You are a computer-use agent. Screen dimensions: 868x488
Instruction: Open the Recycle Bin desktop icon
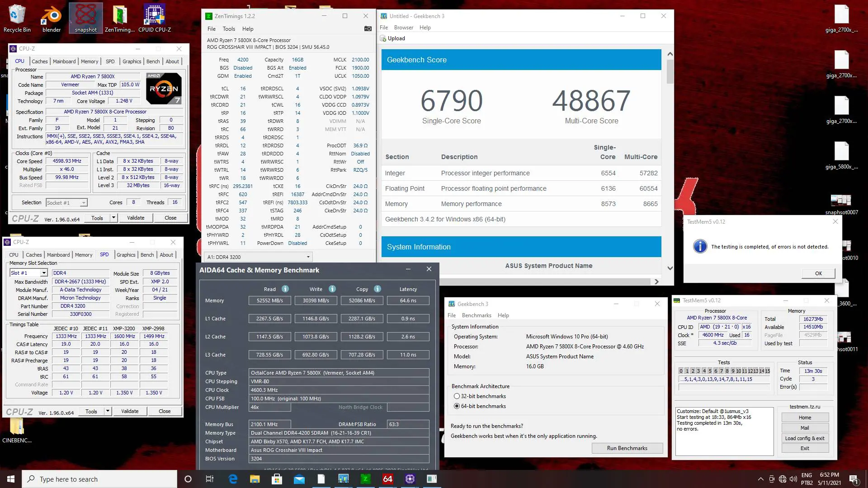click(17, 18)
